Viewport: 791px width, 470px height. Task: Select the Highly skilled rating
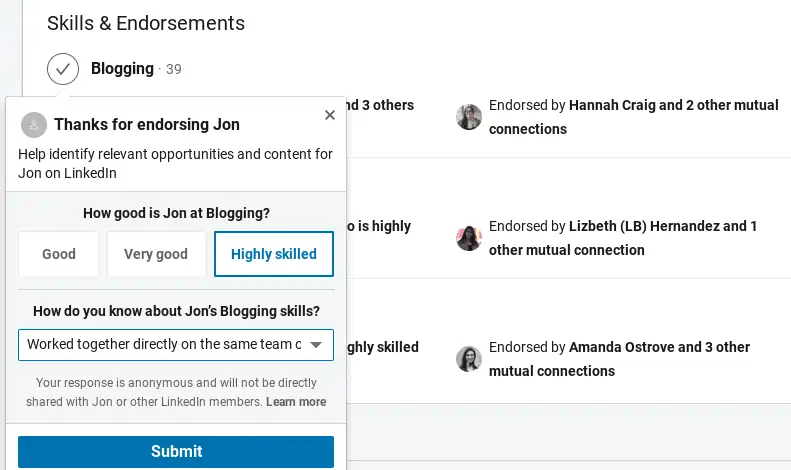click(274, 254)
